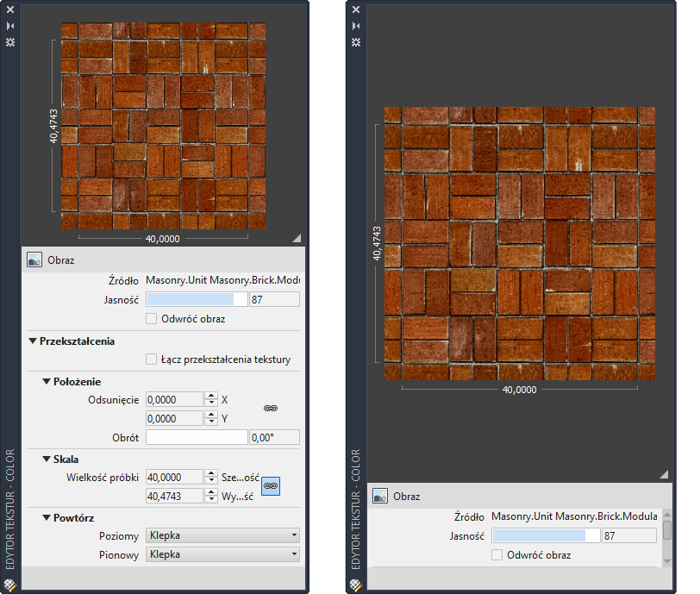Open the Pionowy repeat dropdown
Image resolution: width=700 pixels, height=594 pixels.
[x=223, y=554]
